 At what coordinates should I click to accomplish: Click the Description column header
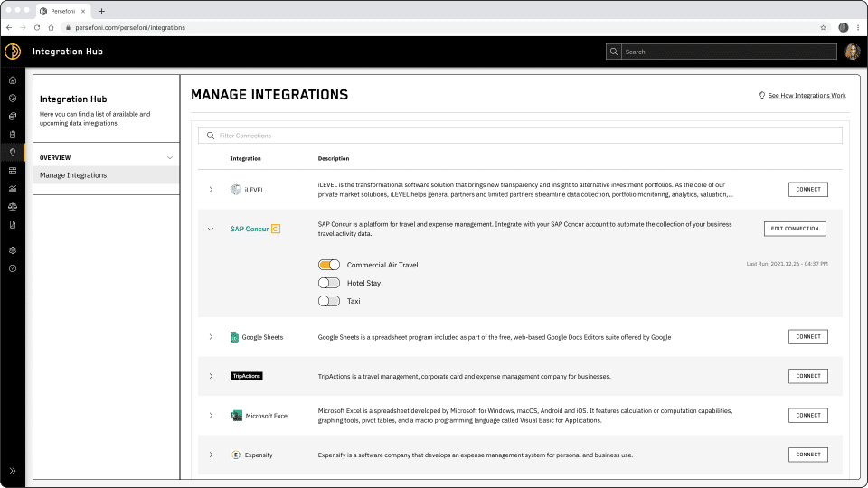pos(334,158)
